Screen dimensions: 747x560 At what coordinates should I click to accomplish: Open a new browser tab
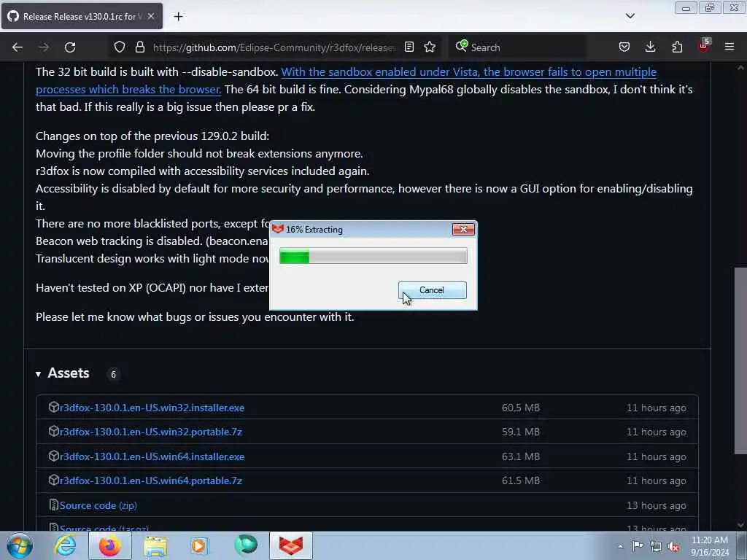coord(178,16)
